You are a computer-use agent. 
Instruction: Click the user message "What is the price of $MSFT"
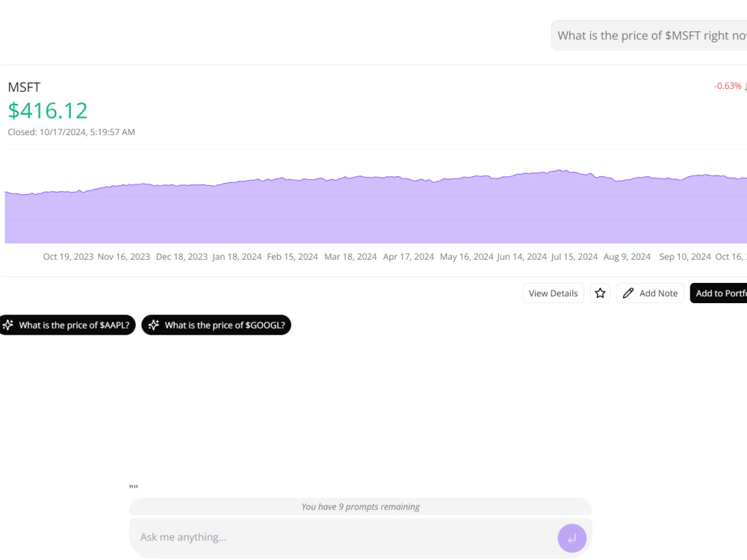pyautogui.click(x=649, y=36)
